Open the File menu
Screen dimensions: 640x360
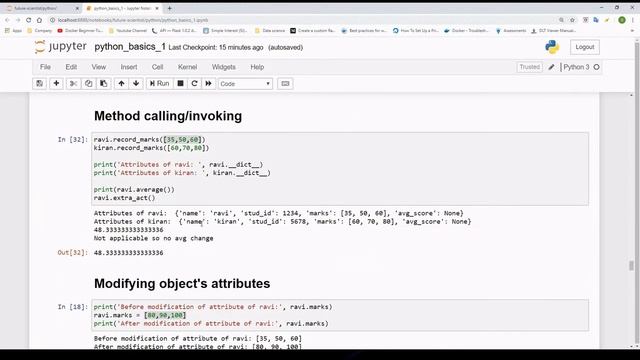point(45,67)
